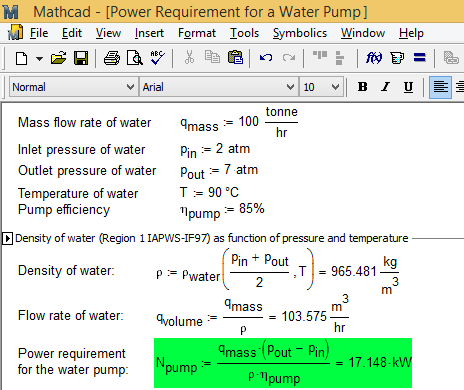Open the Edit menu
This screenshot has width=464, height=390.
[x=72, y=33]
